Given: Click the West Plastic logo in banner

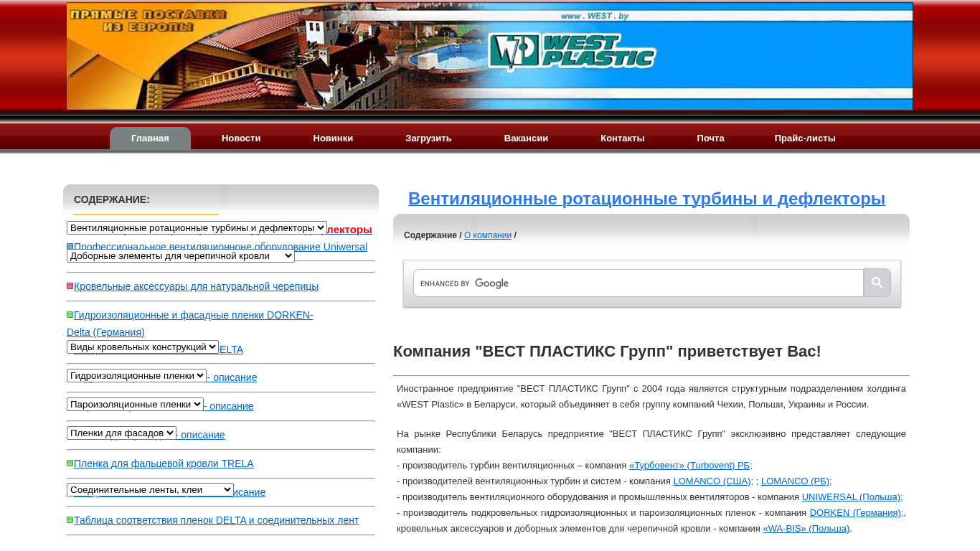Looking at the screenshot, I should [x=573, y=52].
